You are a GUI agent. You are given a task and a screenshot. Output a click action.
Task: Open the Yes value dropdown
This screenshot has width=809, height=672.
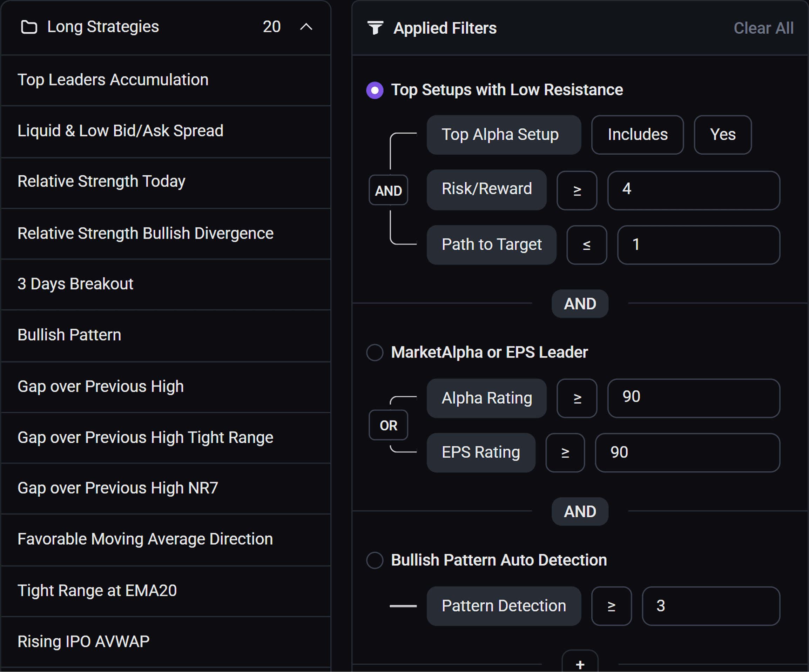(x=722, y=135)
